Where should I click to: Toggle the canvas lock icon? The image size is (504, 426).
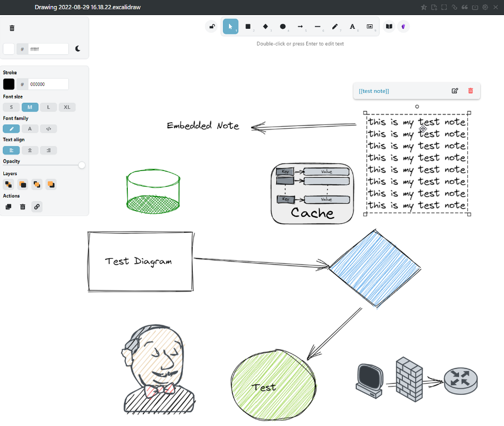(x=212, y=27)
